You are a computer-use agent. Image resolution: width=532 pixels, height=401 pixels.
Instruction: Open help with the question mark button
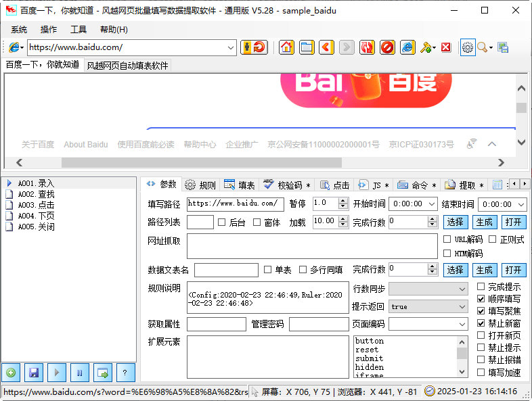pyautogui.click(x=125, y=373)
